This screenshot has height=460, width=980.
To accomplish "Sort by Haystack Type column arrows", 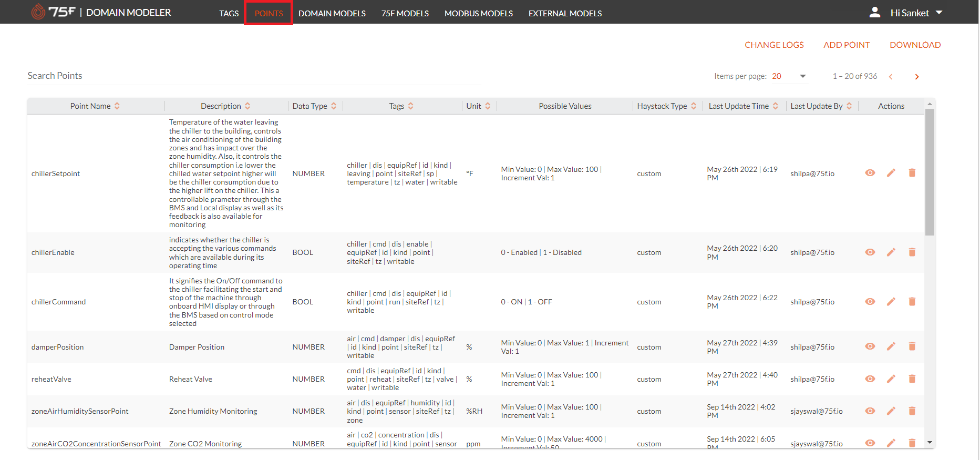I will 694,106.
